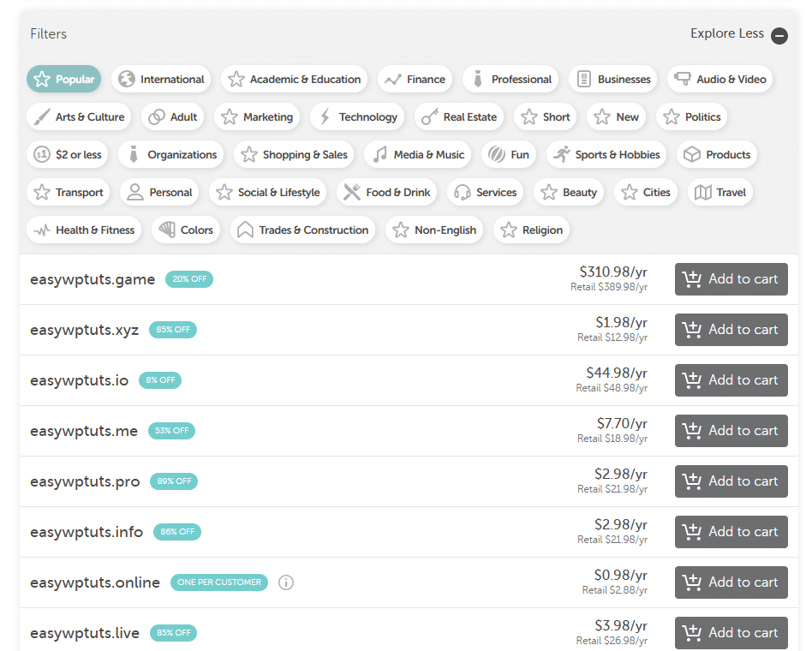812x651 pixels.
Task: Click the cart icon on easywptuts.io row
Action: 692,380
